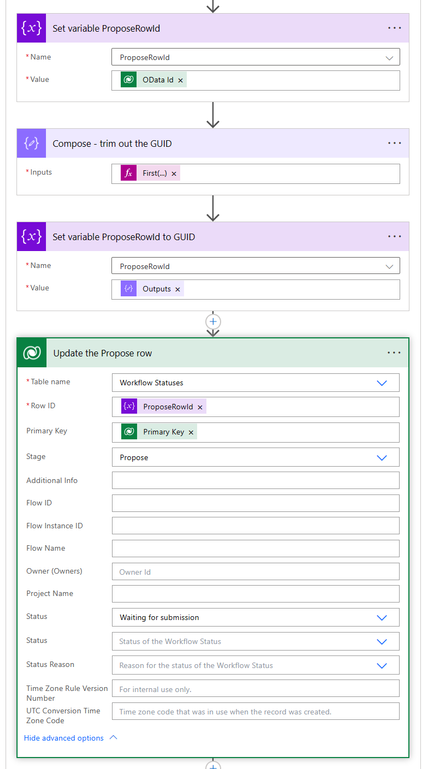Remove the ProposeRowId token from Row ID

(x=200, y=407)
